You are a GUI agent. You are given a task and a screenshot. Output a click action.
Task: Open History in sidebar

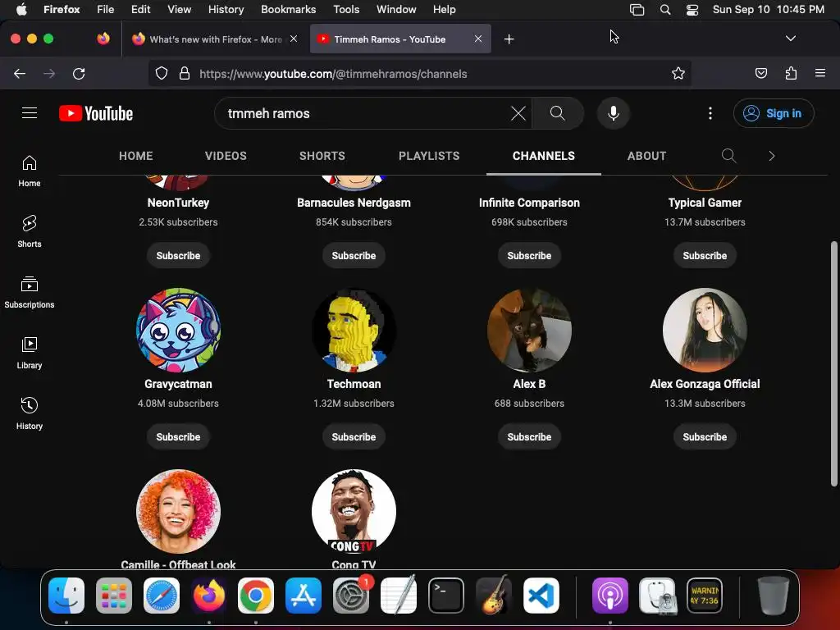(x=30, y=413)
